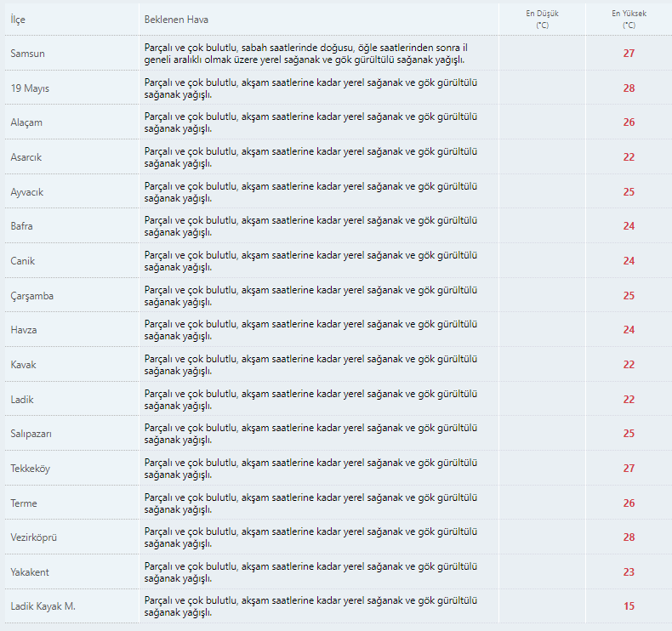This screenshot has width=672, height=631.
Task: Select the Kavak district name
Action: click(x=23, y=365)
